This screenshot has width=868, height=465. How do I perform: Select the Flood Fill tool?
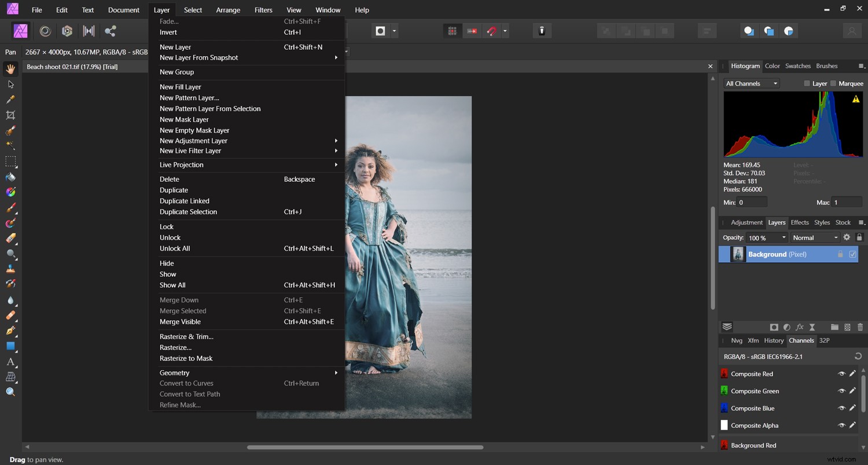click(10, 177)
